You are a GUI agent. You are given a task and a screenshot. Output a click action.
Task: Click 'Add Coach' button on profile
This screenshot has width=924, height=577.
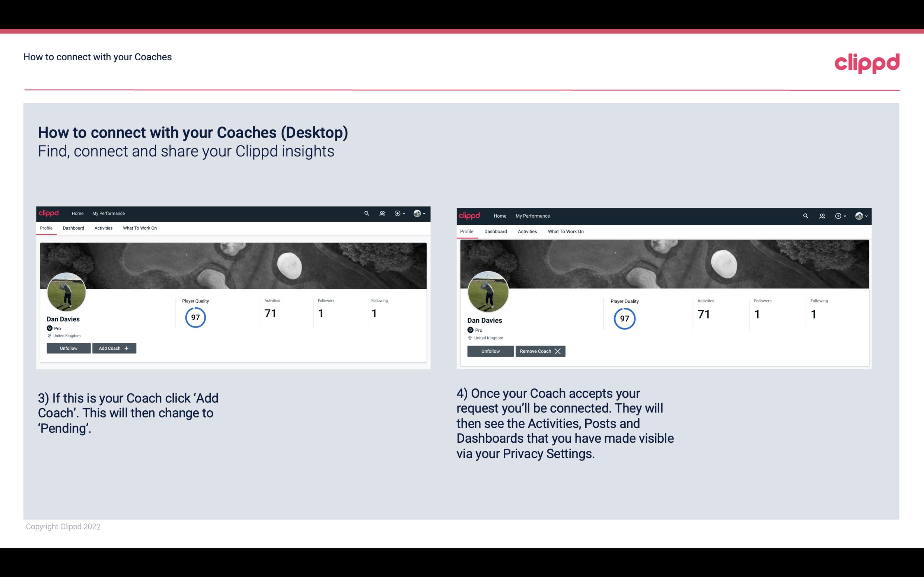(113, 348)
